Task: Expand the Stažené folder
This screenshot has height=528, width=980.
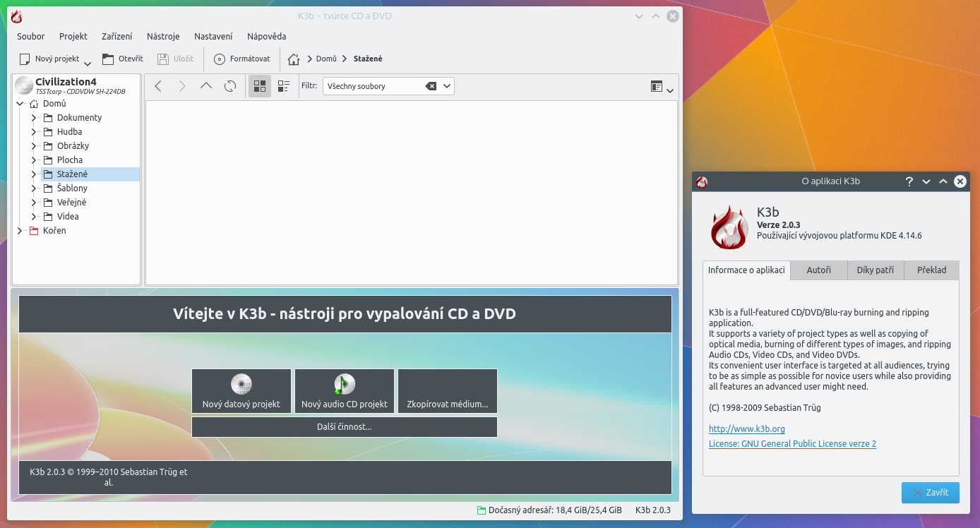Action: [34, 174]
